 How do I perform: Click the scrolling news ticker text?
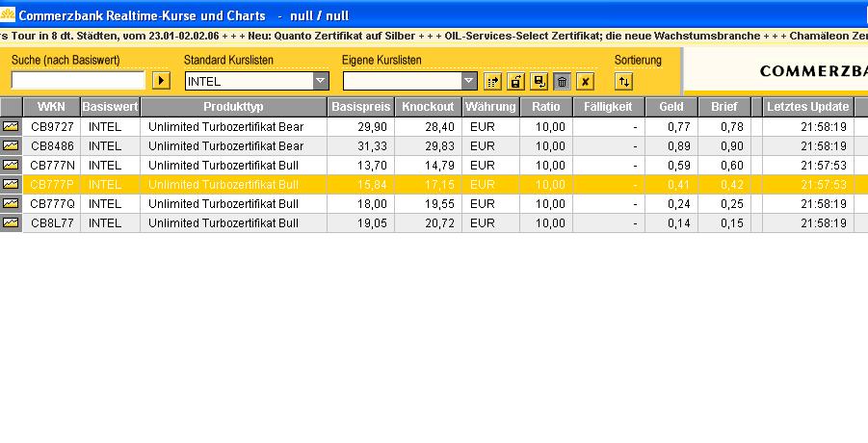[x=434, y=36]
